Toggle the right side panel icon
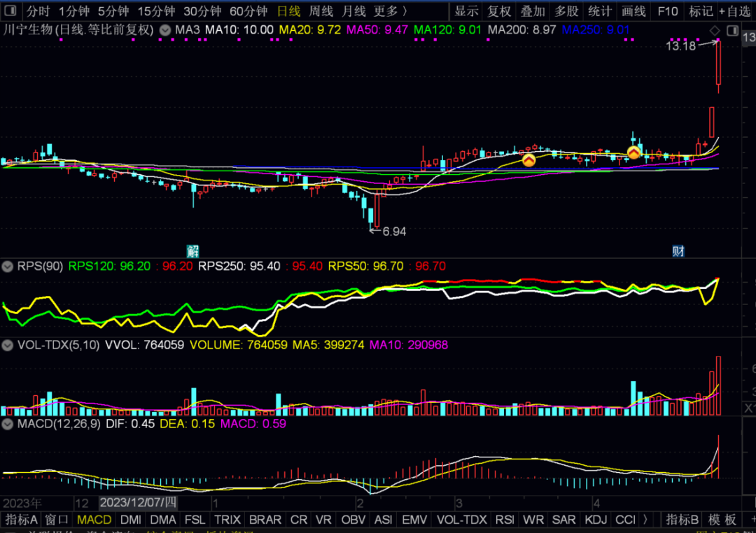Screen dimensions: 756x533 coord(732,31)
